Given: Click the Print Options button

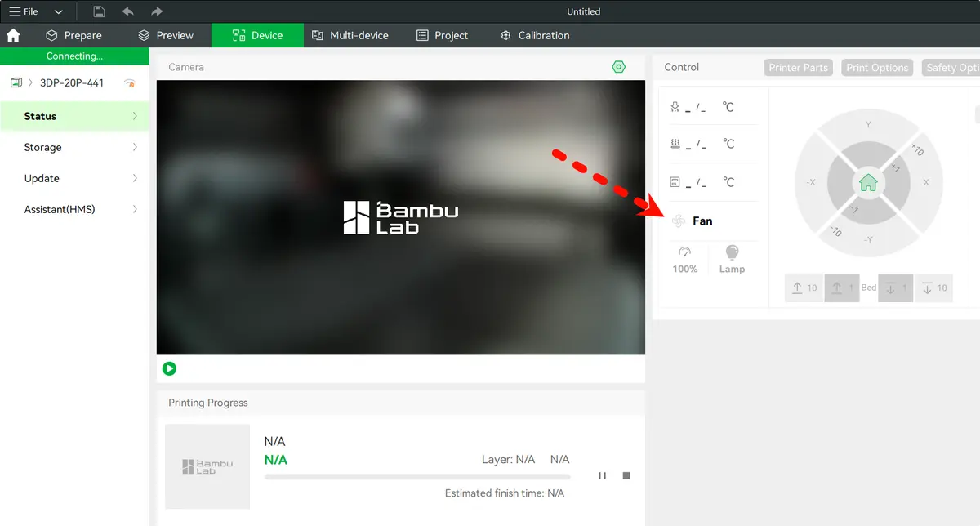Looking at the screenshot, I should [x=877, y=68].
